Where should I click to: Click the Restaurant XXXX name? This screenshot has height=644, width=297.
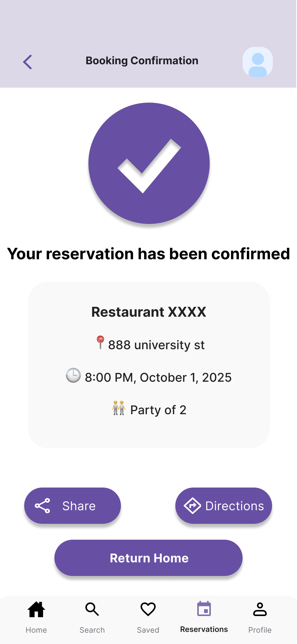click(x=149, y=312)
